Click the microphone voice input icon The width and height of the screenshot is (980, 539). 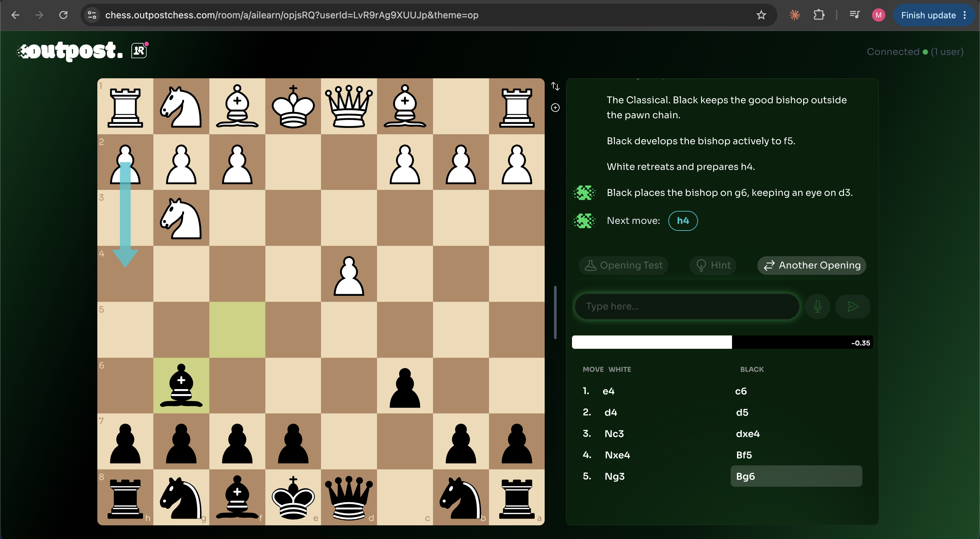(x=817, y=306)
